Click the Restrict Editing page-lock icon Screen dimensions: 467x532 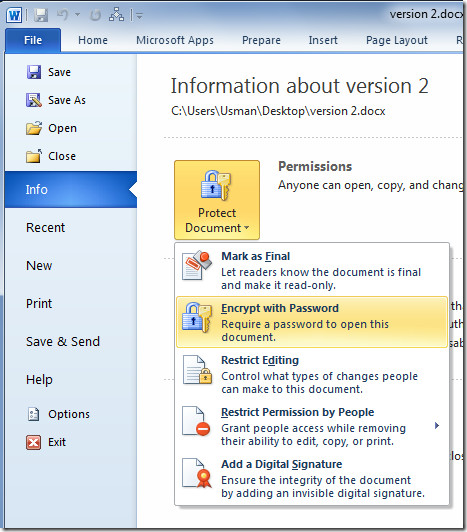197,369
